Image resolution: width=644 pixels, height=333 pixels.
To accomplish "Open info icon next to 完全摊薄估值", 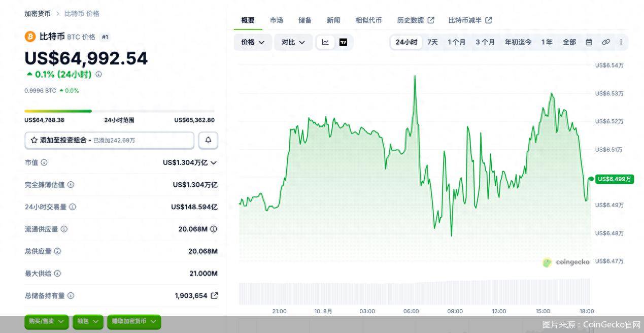I will pos(71,185).
